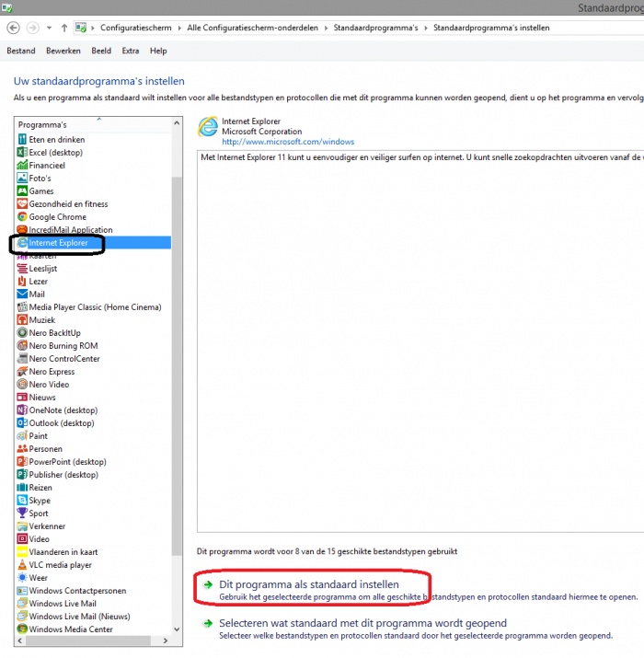This screenshot has height=658, width=644.
Task: Navigate to Standaardprogramma's breadcrumb
Action: [376, 28]
